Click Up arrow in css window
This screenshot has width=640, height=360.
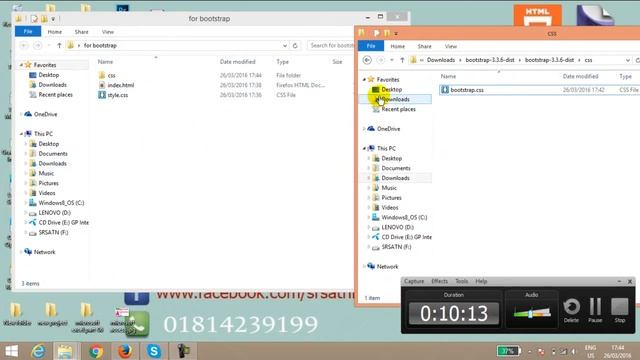402,60
